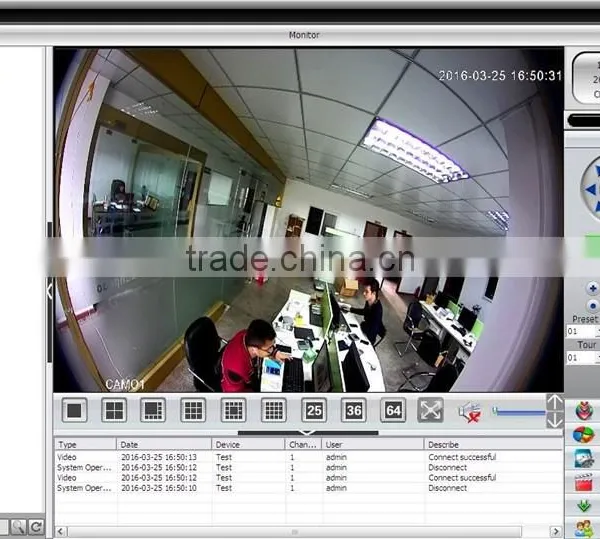Viewport: 600px width, 539px height.
Task: Adjust the volume slider
Action: click(x=520, y=412)
